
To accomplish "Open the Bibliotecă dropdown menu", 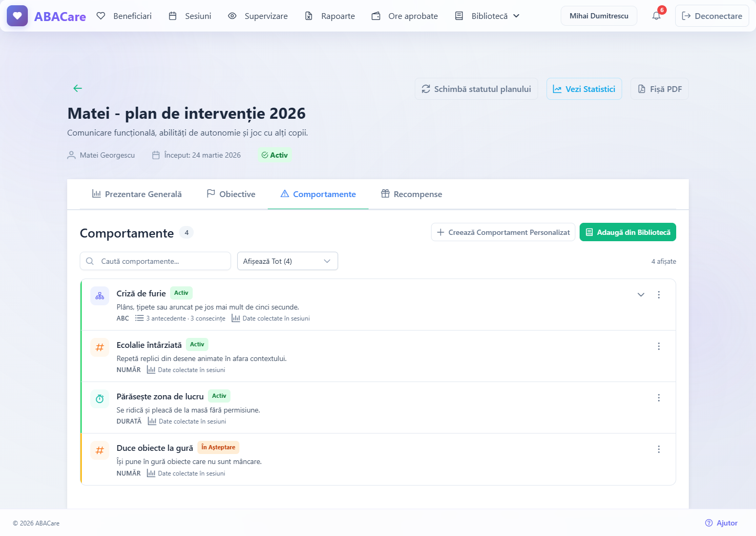I will [x=488, y=16].
